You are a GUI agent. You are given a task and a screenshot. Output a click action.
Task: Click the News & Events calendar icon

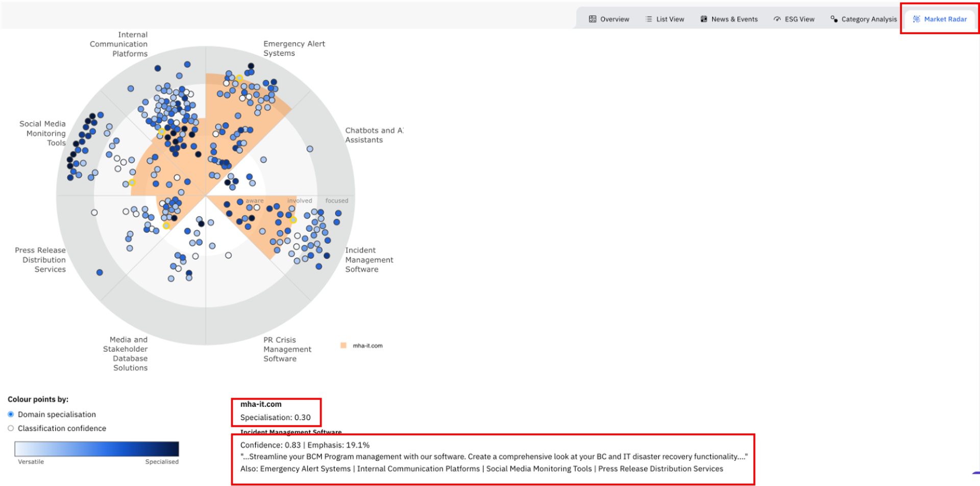pyautogui.click(x=703, y=19)
